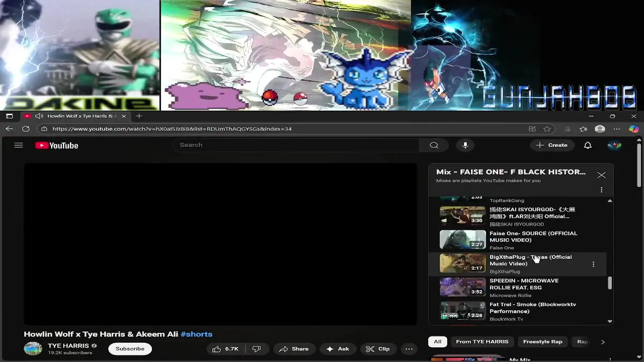Close the Howlin Wolf browser tab
This screenshot has width=644, height=362.
click(x=124, y=116)
